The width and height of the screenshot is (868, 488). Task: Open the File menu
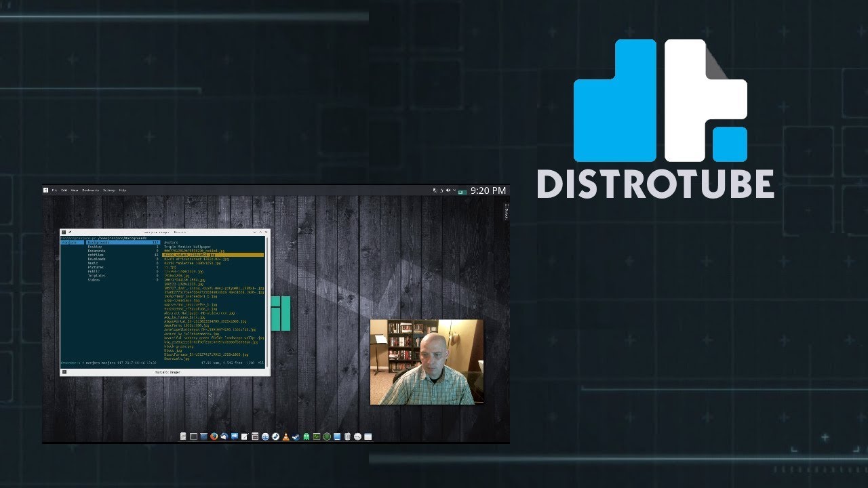click(x=54, y=190)
